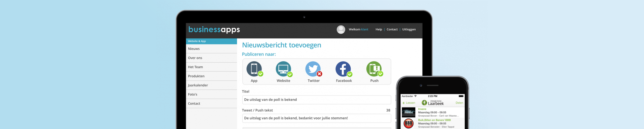Screen dimensions: 644x129
Task: Tap Delen on the phone screen
Action: 459,103
